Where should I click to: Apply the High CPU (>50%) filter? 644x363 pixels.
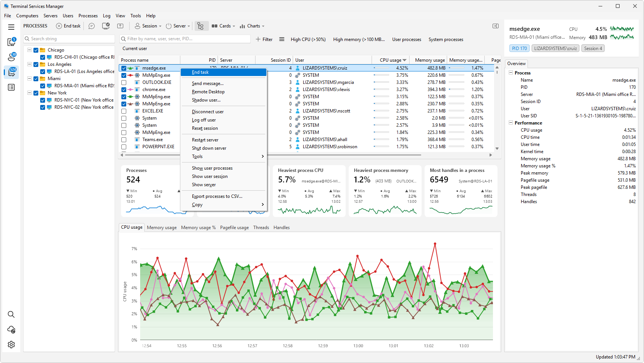click(x=308, y=39)
